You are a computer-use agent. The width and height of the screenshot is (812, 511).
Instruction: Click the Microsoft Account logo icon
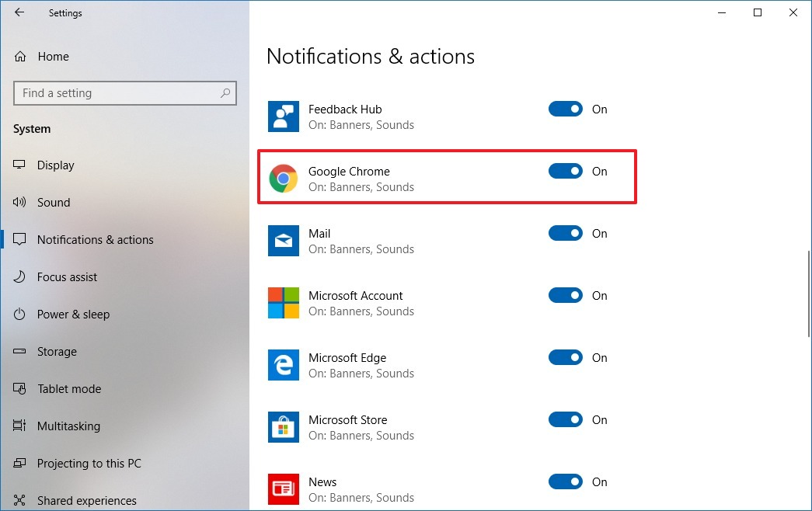coord(284,303)
